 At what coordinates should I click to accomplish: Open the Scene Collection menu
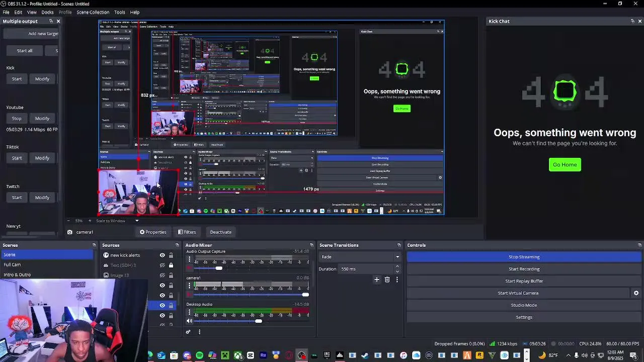[x=93, y=12]
